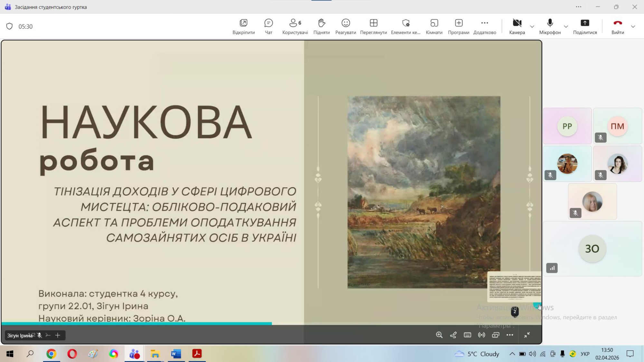Open Word from the Windows taskbar

tap(176, 354)
